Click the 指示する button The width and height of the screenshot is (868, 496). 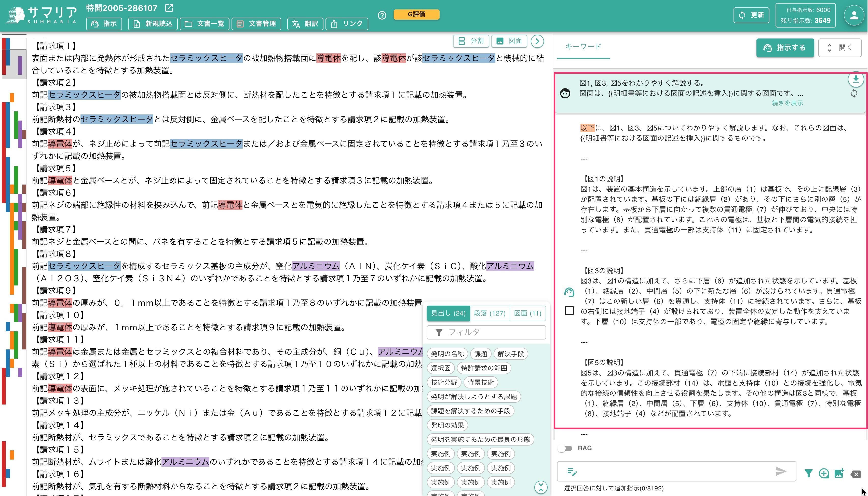pyautogui.click(x=785, y=48)
